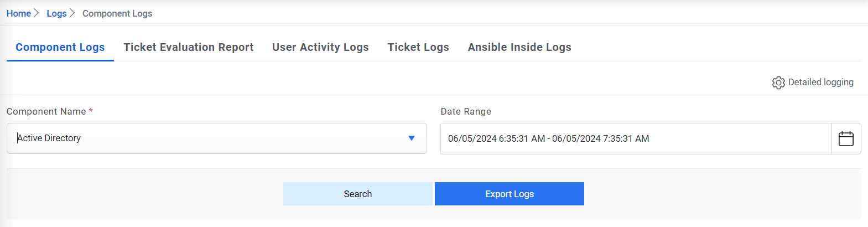Click the Detailed logging text link

[x=820, y=82]
